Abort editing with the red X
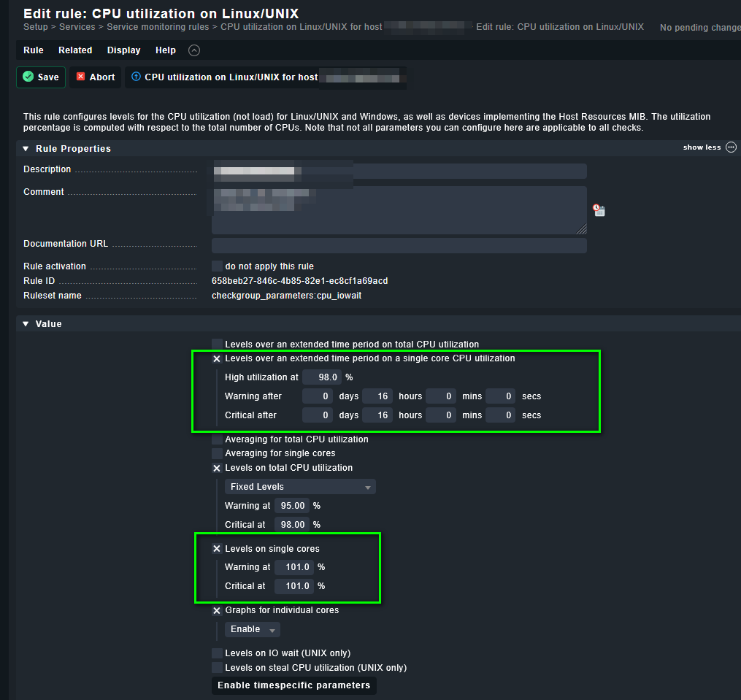The width and height of the screenshot is (741, 700). (96, 77)
